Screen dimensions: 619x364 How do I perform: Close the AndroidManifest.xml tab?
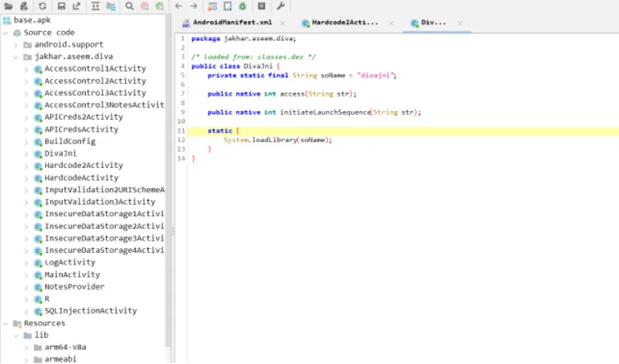(x=283, y=23)
